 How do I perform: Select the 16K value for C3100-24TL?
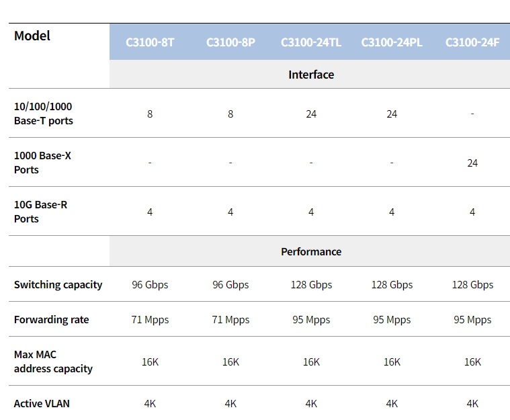click(311, 362)
